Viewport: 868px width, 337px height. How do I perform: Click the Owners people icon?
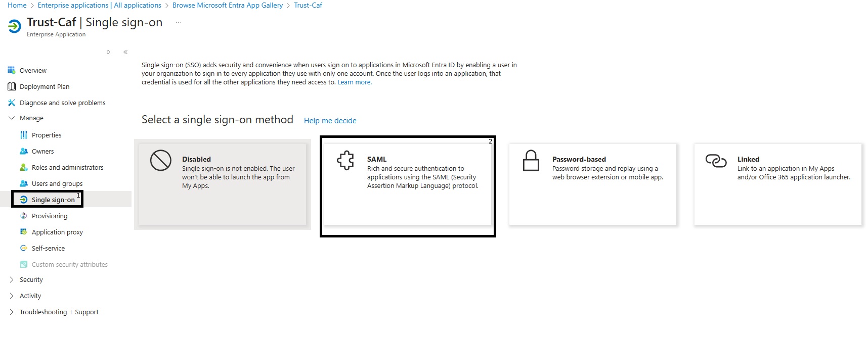[24, 151]
